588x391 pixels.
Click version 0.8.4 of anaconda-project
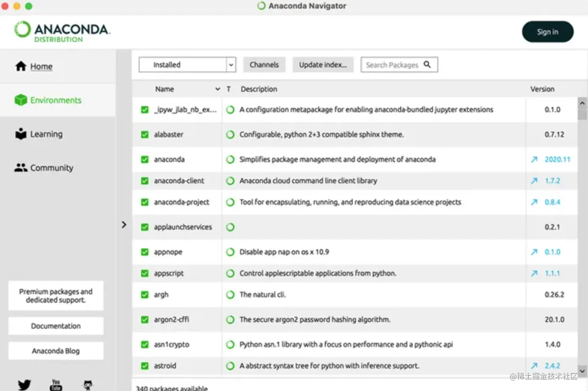[552, 202]
